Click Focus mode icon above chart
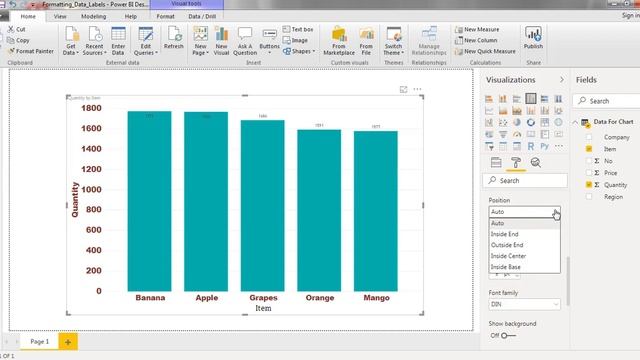The height and width of the screenshot is (360, 640). pos(403,89)
